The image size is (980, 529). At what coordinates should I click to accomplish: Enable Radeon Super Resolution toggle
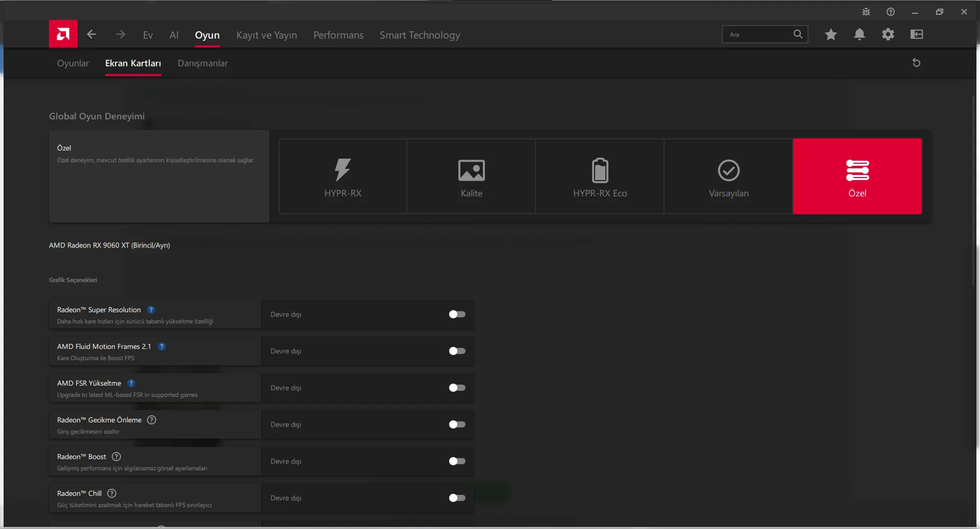(x=457, y=314)
